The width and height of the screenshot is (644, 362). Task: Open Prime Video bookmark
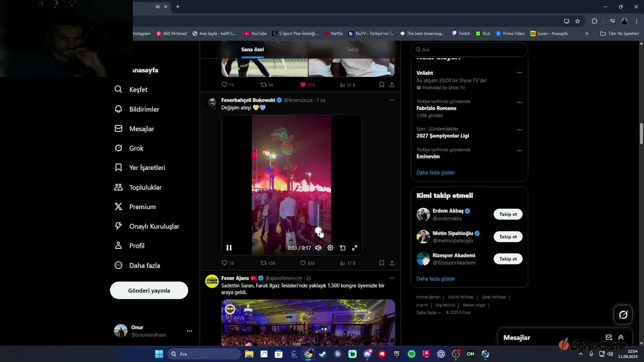click(x=510, y=34)
